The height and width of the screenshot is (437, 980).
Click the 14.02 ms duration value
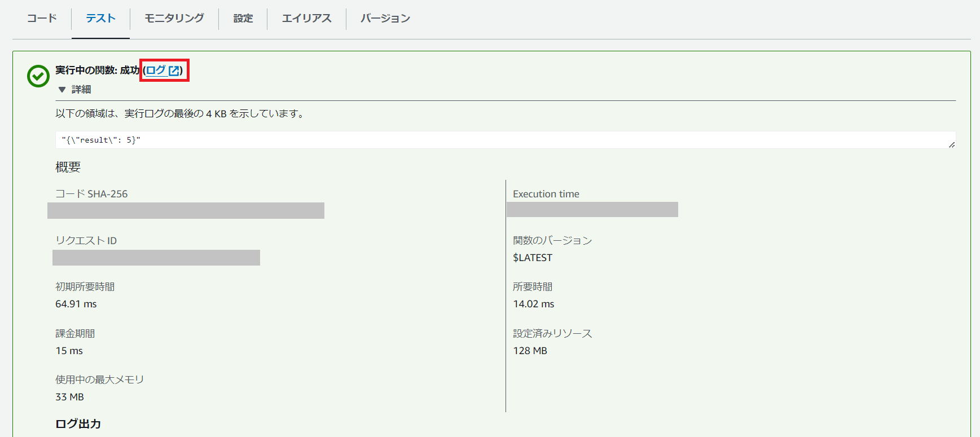(533, 304)
